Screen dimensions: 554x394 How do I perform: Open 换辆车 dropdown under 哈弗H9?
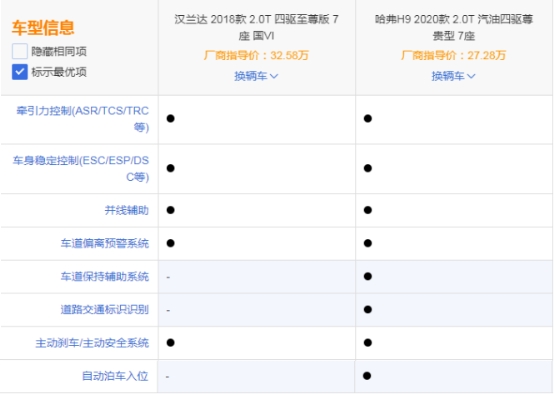[453, 76]
